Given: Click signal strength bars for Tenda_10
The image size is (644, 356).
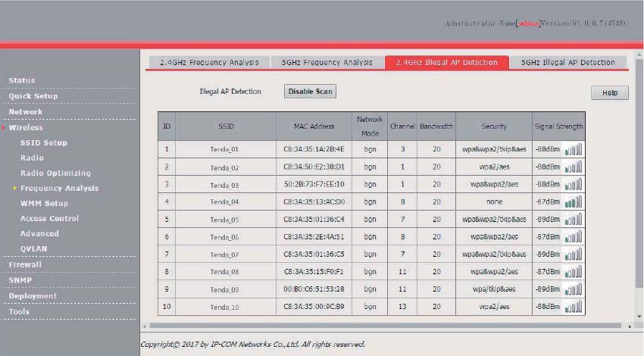Looking at the screenshot, I should [574, 307].
